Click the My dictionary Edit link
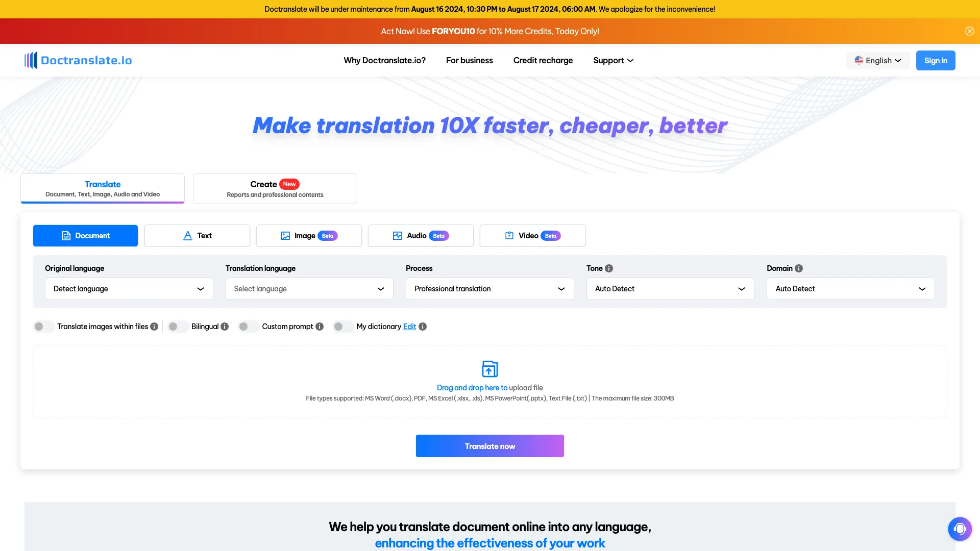 pyautogui.click(x=409, y=327)
